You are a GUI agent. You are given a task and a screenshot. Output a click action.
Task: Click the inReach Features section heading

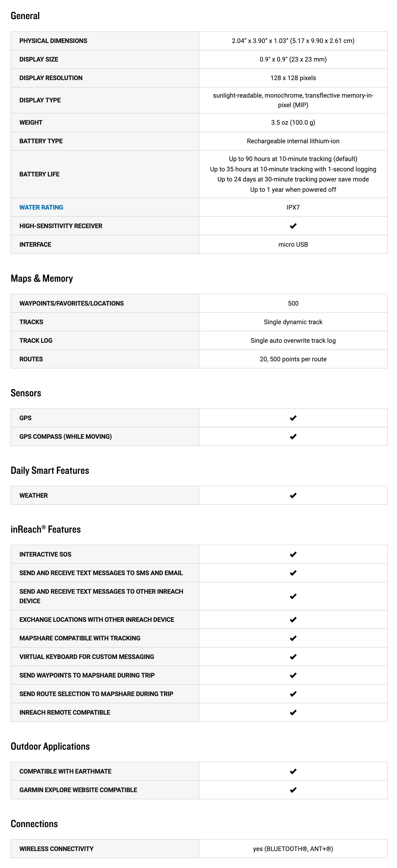click(x=46, y=529)
